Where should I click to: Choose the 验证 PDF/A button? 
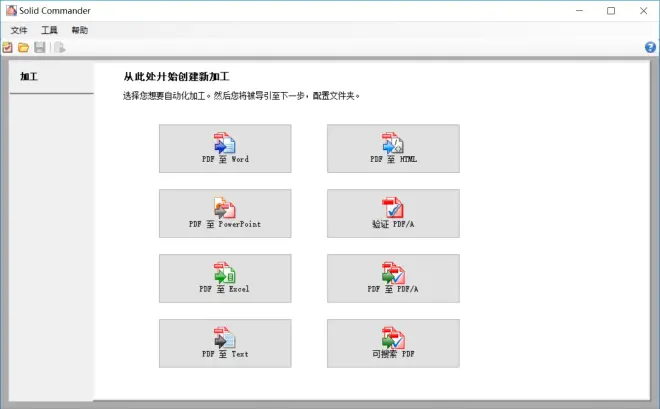(x=393, y=213)
